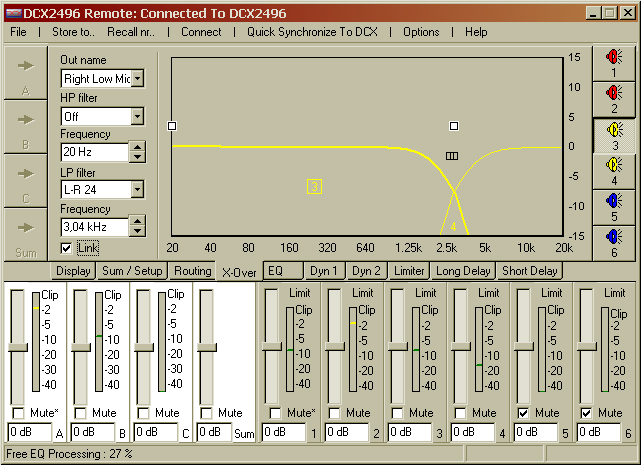Click the input A gain fader
641x465 pixels.
click(18, 348)
